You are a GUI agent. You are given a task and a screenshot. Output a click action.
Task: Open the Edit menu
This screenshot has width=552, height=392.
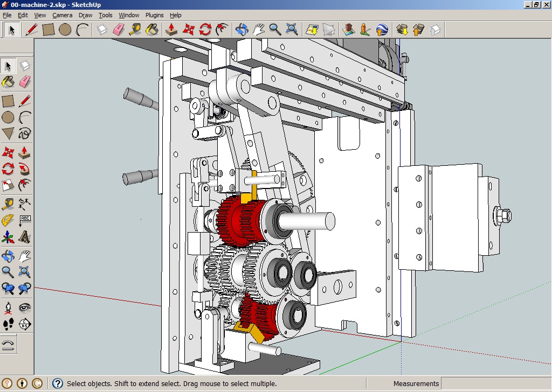(x=23, y=15)
